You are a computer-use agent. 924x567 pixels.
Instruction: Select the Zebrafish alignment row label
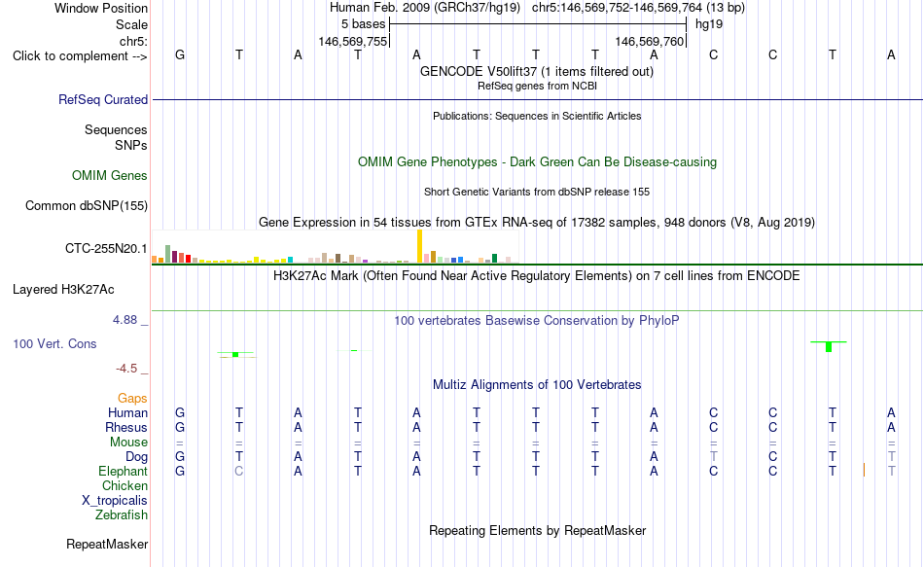click(122, 514)
